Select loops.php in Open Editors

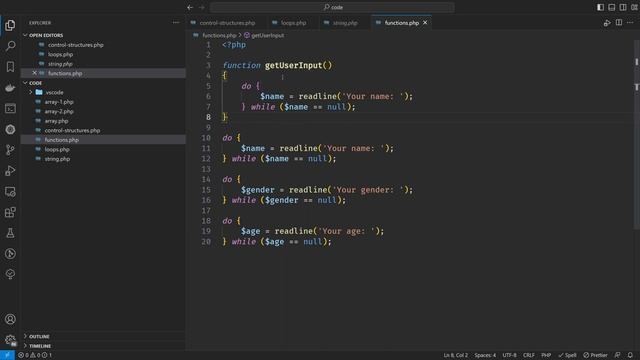(60, 54)
